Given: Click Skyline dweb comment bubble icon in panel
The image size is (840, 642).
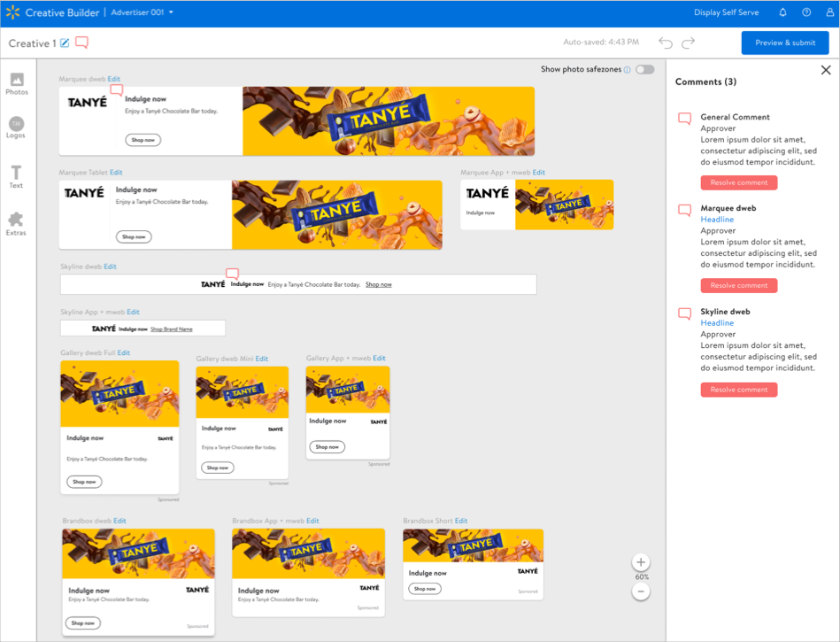Looking at the screenshot, I should click(684, 313).
